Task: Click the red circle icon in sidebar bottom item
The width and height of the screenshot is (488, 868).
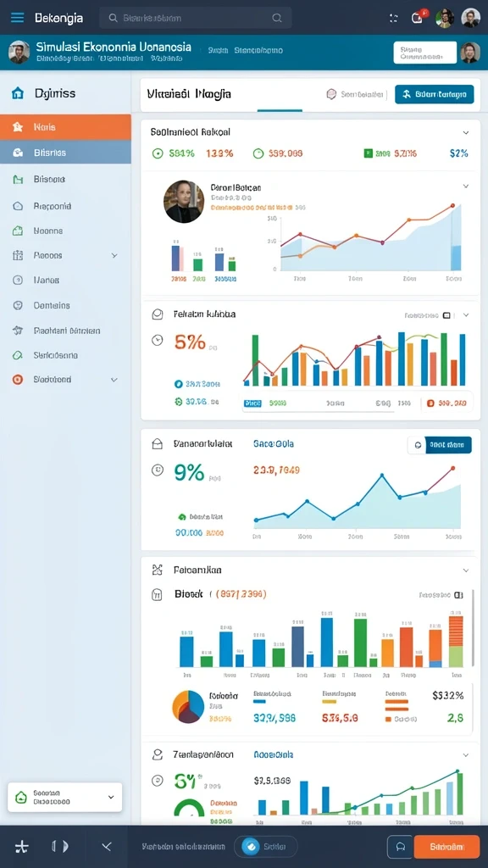Action: (18, 380)
